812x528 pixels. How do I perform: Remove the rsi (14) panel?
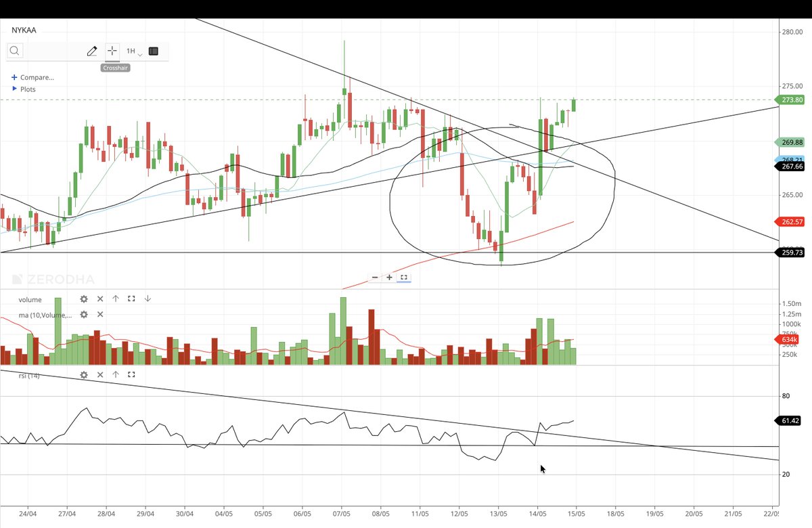pyautogui.click(x=100, y=374)
